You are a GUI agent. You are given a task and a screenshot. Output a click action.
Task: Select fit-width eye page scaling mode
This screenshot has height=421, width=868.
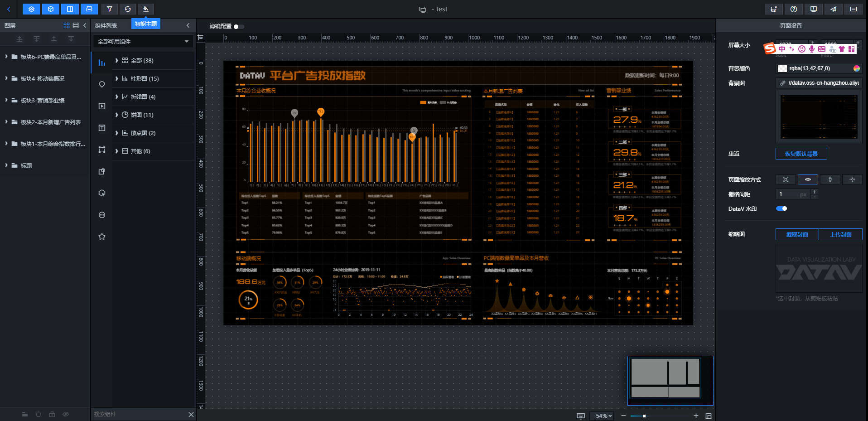808,179
